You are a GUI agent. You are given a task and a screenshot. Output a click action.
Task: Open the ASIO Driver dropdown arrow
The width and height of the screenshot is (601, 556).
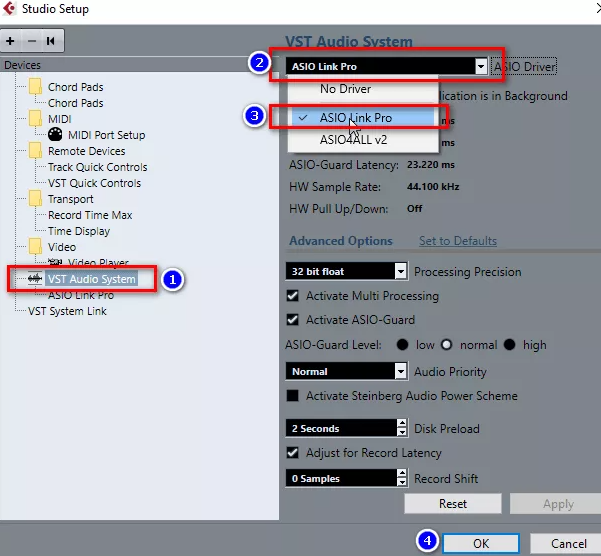pyautogui.click(x=481, y=67)
